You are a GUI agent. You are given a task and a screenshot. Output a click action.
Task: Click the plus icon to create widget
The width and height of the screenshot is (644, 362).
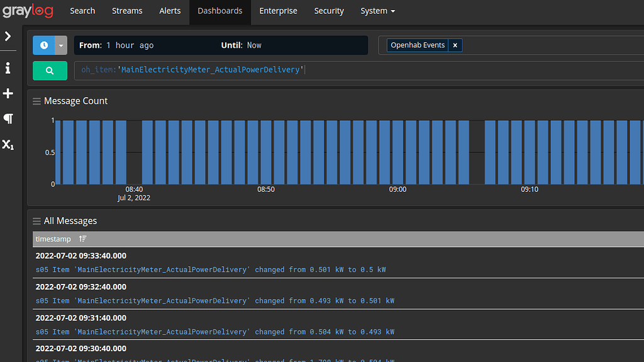coord(8,93)
